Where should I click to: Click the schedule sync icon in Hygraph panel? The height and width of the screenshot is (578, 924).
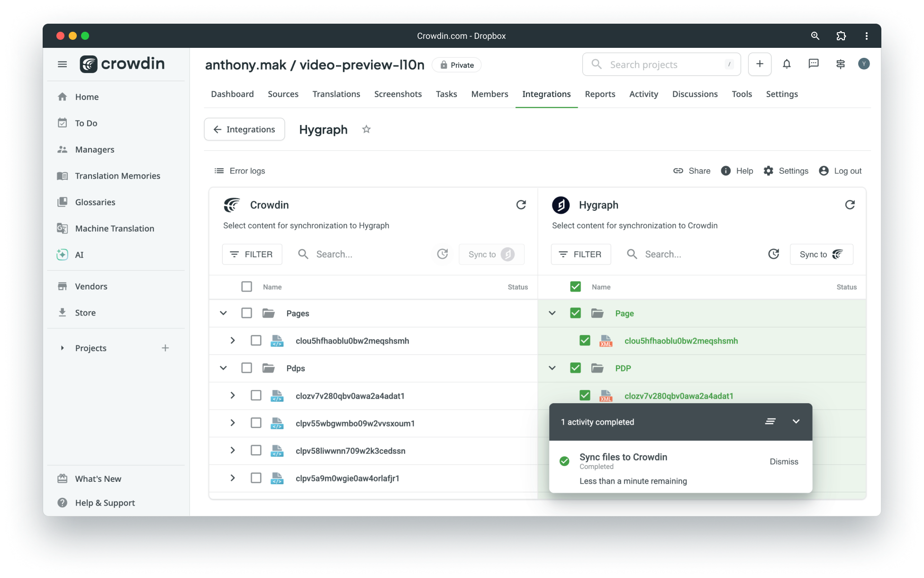click(773, 254)
